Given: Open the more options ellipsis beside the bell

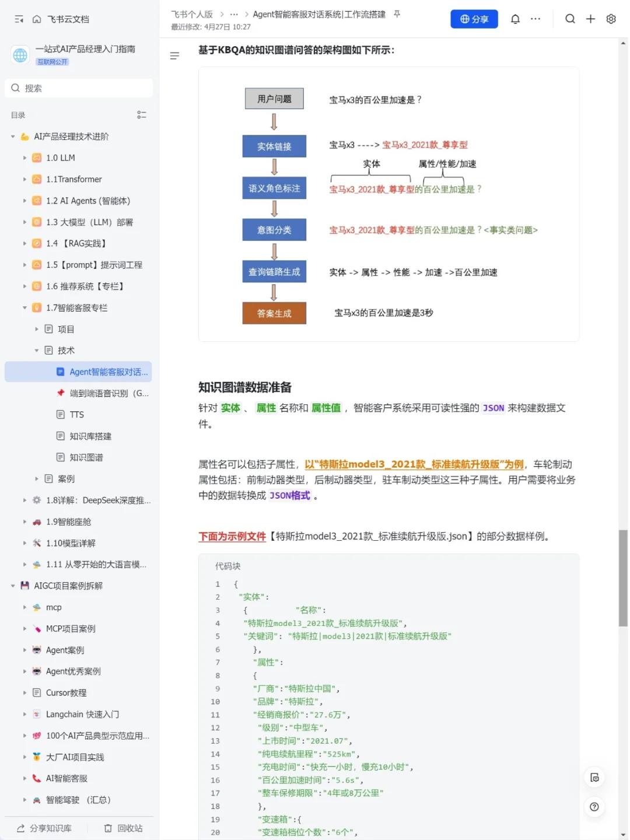Looking at the screenshot, I should [x=535, y=19].
